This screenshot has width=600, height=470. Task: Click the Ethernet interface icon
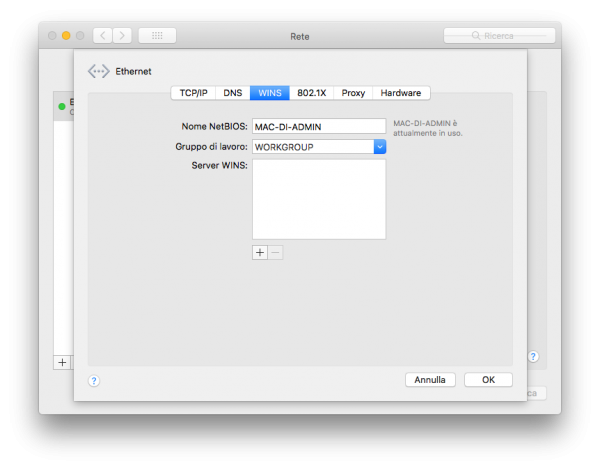[x=99, y=71]
